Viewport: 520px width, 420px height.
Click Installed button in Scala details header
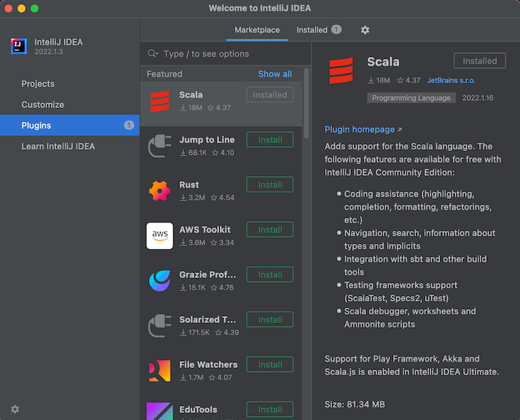click(480, 61)
